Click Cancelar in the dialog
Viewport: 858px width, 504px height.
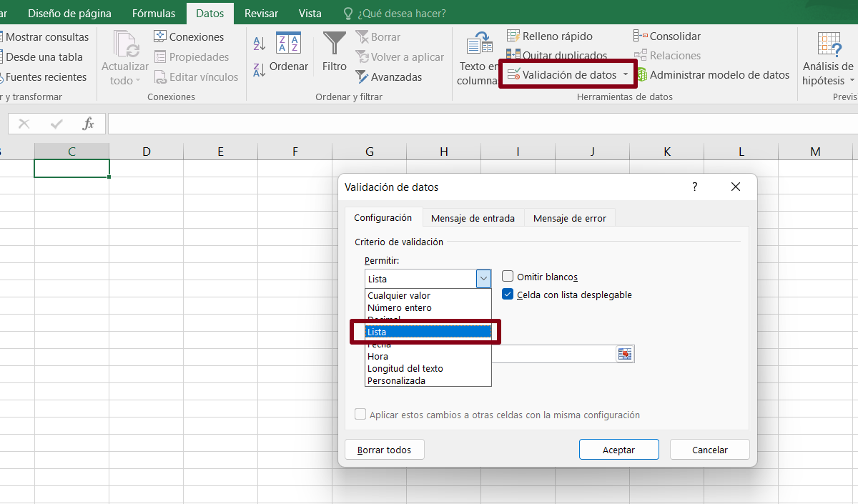tap(710, 450)
